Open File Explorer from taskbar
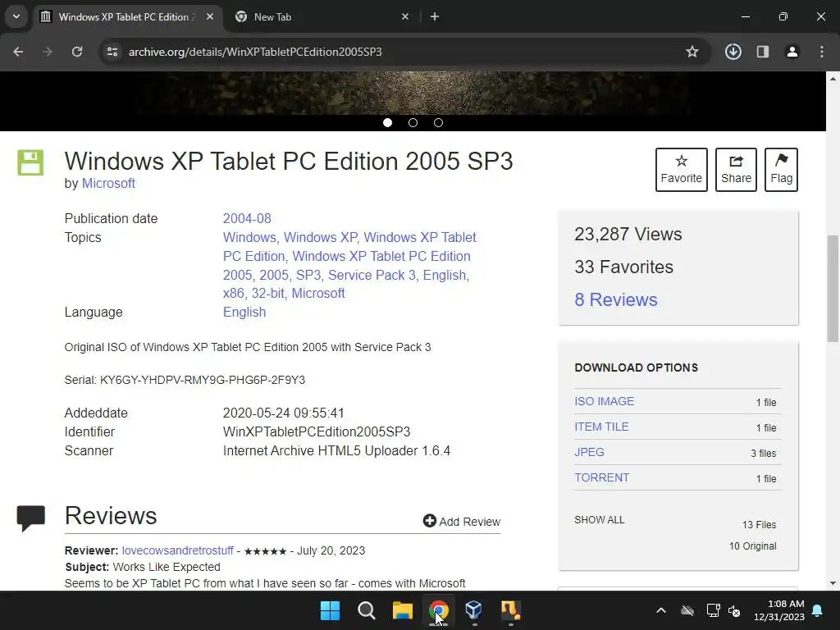 (402, 610)
